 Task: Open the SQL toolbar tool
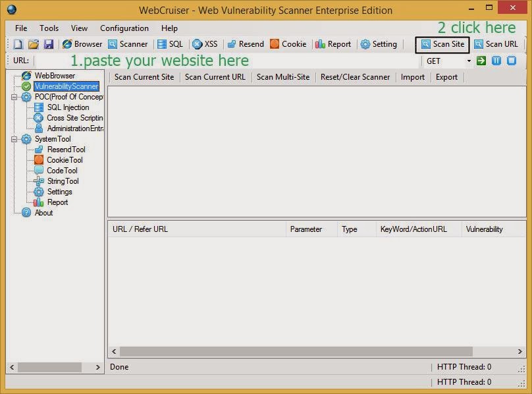171,44
